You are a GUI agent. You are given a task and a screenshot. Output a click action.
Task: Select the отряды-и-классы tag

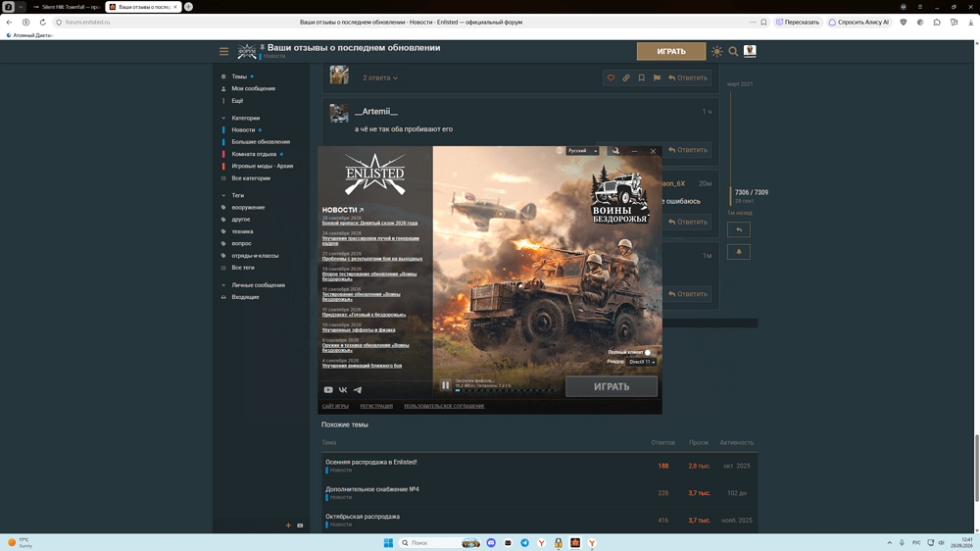pyautogui.click(x=255, y=255)
